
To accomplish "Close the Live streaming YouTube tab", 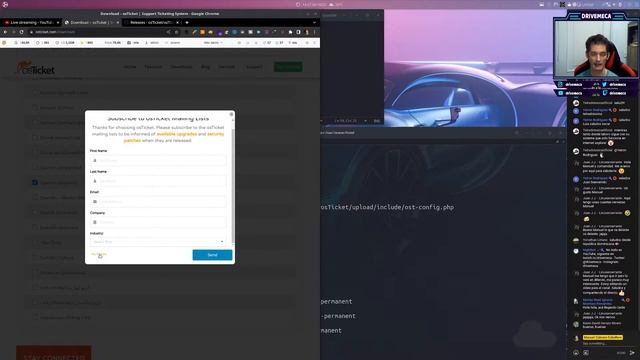I will pyautogui.click(x=58, y=22).
